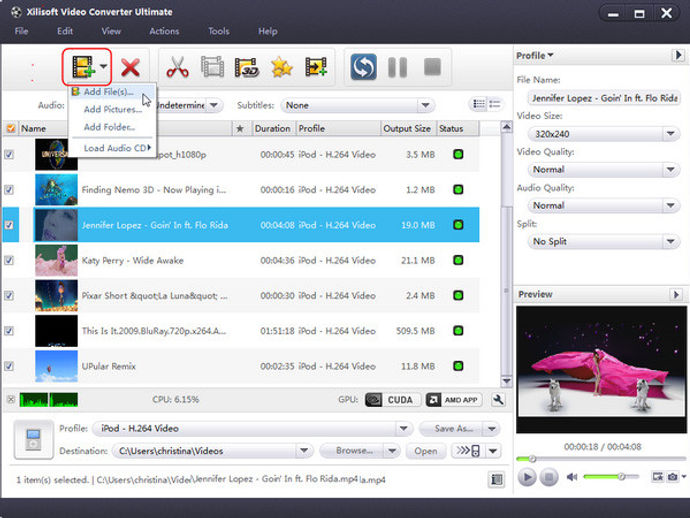Viewport: 690px width, 518px height.
Task: Open the wrench GPU settings icon
Action: click(x=498, y=400)
